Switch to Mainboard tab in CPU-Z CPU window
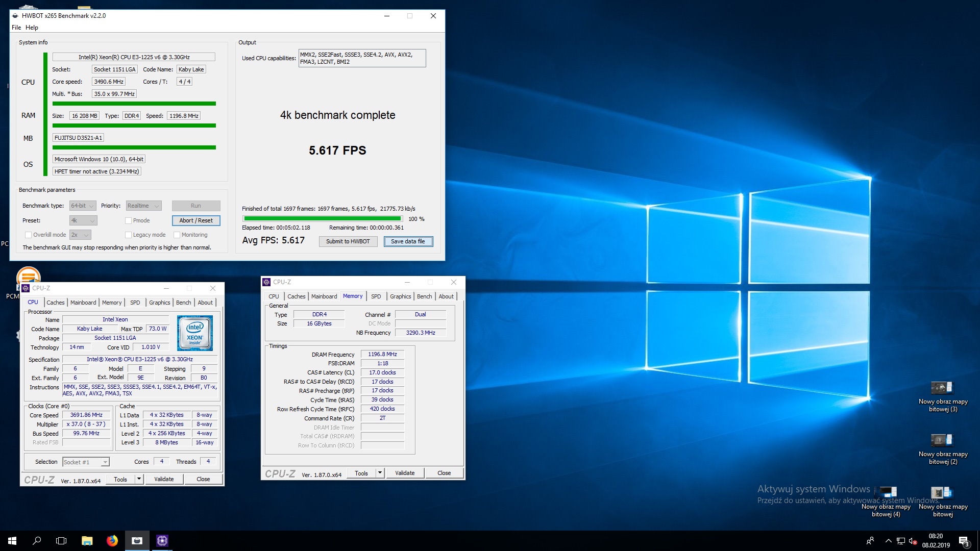This screenshot has height=551, width=980. coord(83,303)
